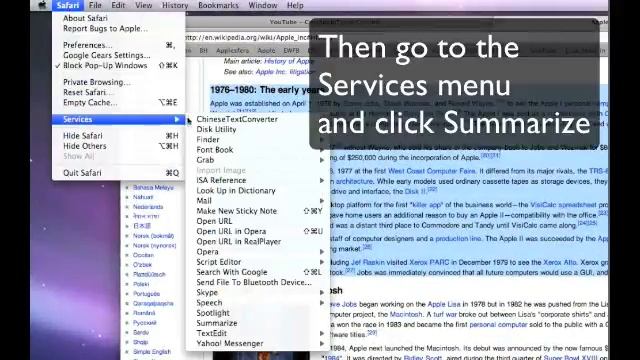Open Safari Preferences
This screenshot has width=640, height=360.
(118, 45)
